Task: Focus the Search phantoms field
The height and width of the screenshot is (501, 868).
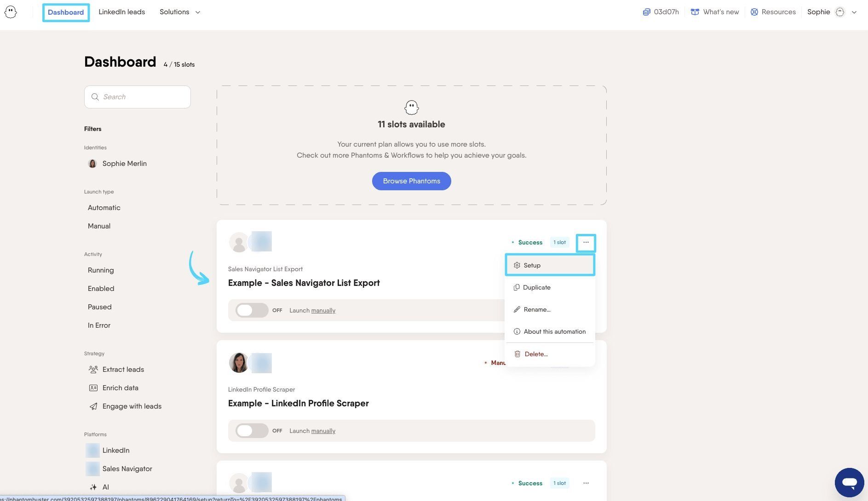Action: pyautogui.click(x=137, y=97)
